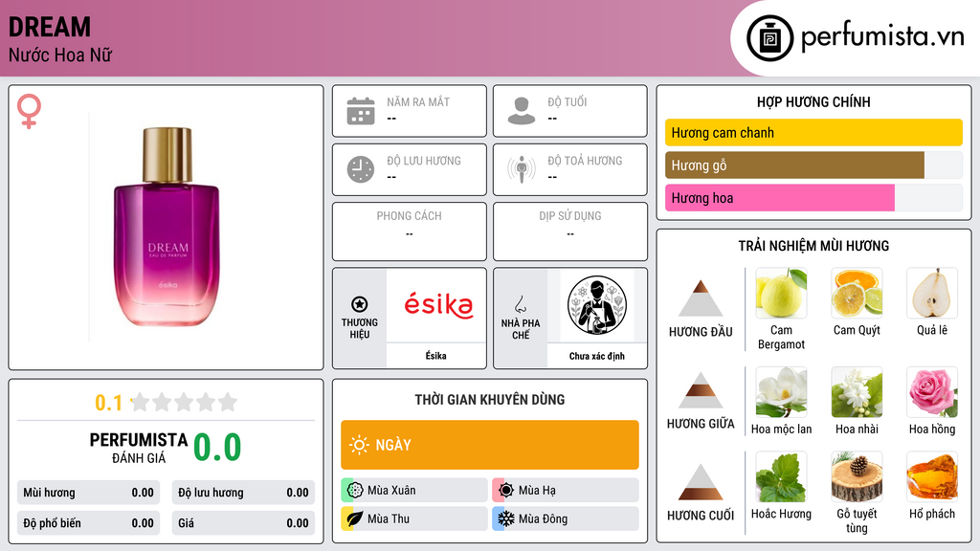
Task: Click the Độ lưu hương score row
Action: (243, 493)
